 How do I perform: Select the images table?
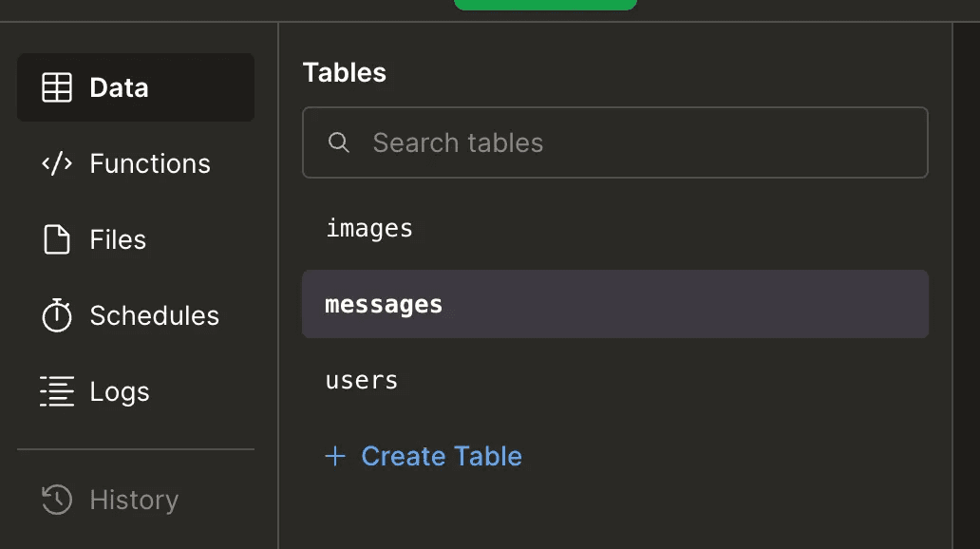pos(369,229)
